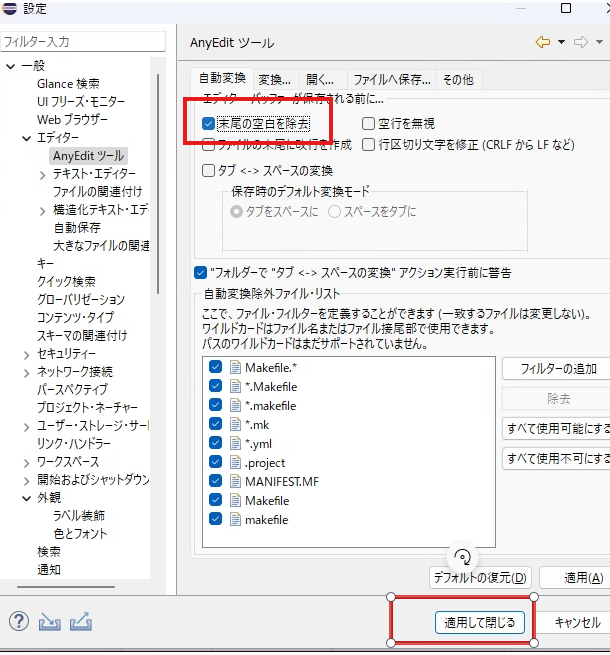610x655 pixels.
Task: Open the その他 tab
Action: [458, 79]
